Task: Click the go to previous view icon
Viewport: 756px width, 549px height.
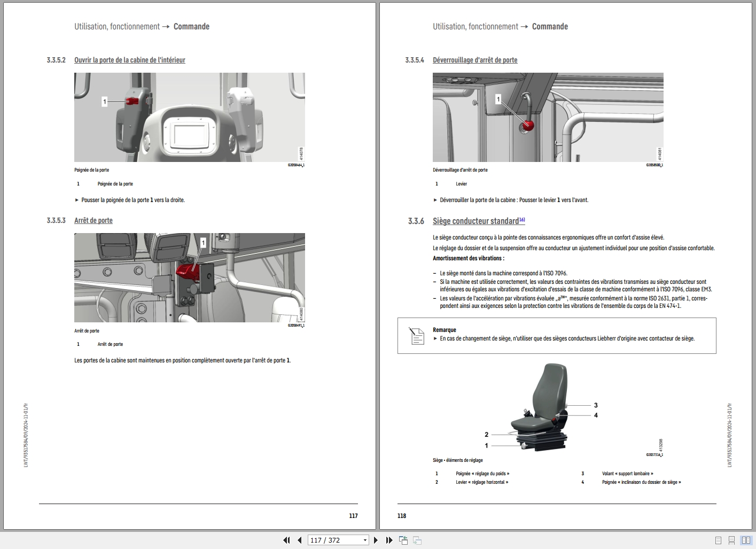Action: pos(403,540)
